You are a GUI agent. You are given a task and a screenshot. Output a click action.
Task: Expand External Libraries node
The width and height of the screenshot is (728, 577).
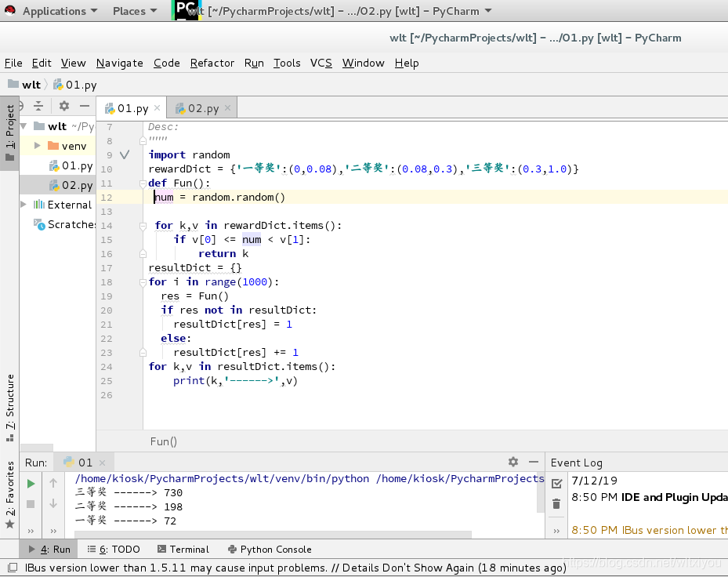coord(24,205)
